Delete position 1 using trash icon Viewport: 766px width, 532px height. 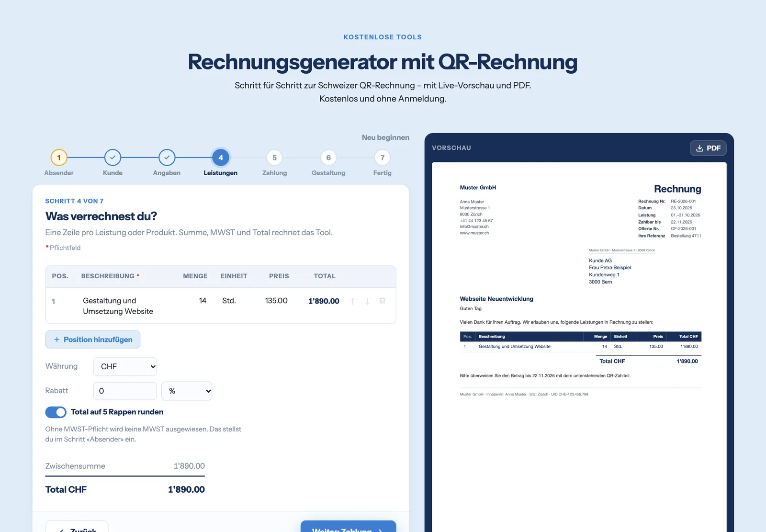(x=383, y=301)
